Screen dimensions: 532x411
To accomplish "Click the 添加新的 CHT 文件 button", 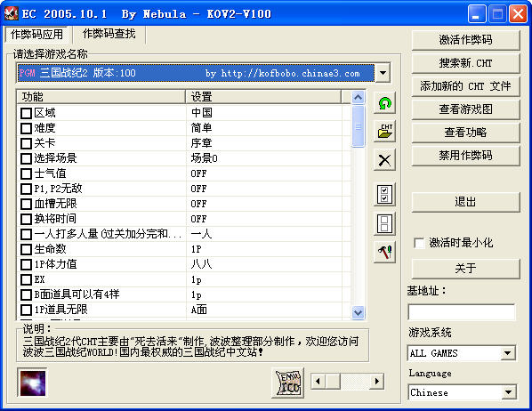I will click(465, 86).
